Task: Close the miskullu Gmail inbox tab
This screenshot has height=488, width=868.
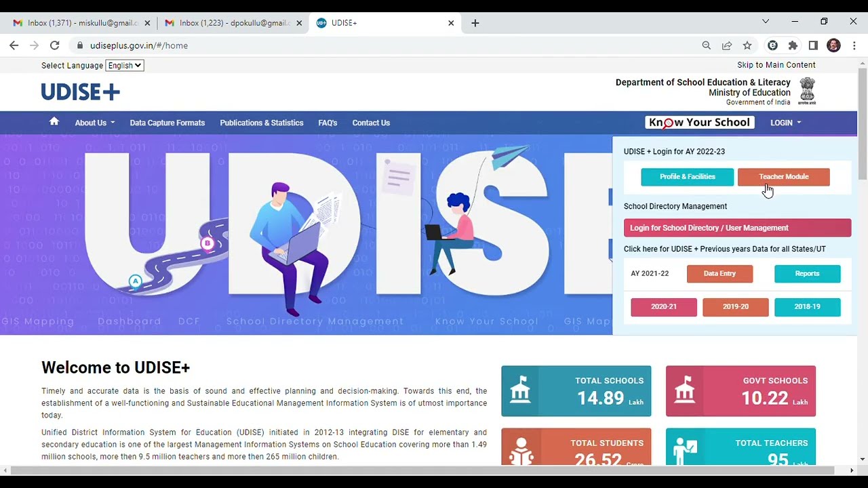Action: coord(147,23)
